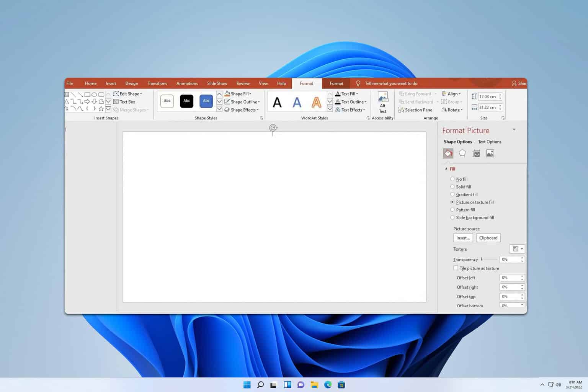The height and width of the screenshot is (392, 588).
Task: Switch to the Design tab
Action: (132, 83)
